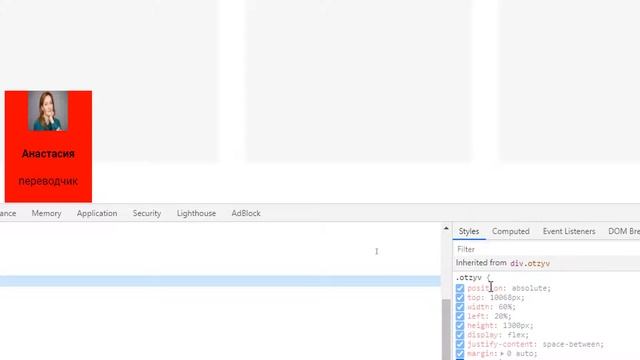The width and height of the screenshot is (640, 360).
Task: Edit the '0 auto' margin value
Action: tap(520, 354)
